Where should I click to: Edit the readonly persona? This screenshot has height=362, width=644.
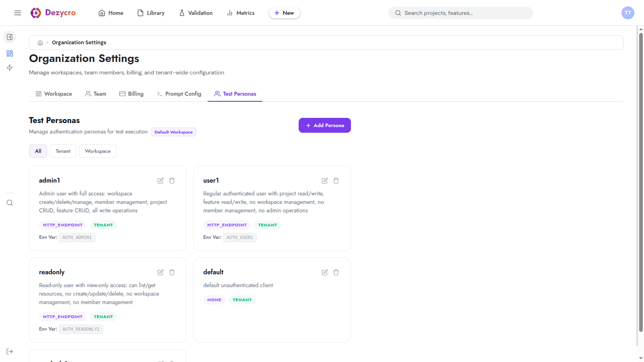tap(161, 272)
